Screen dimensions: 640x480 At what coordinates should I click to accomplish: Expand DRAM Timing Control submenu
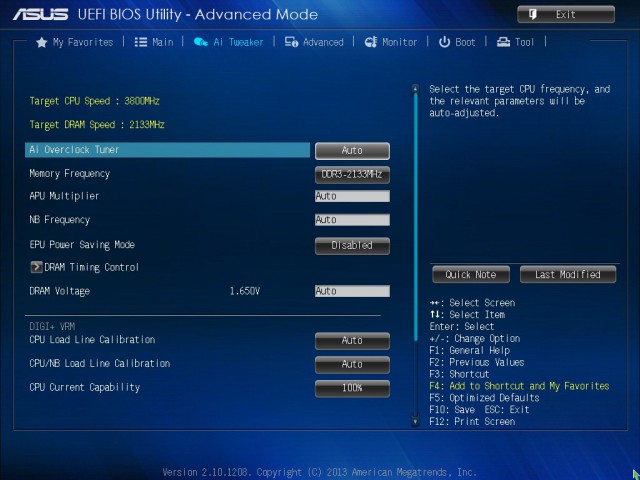pos(84,267)
